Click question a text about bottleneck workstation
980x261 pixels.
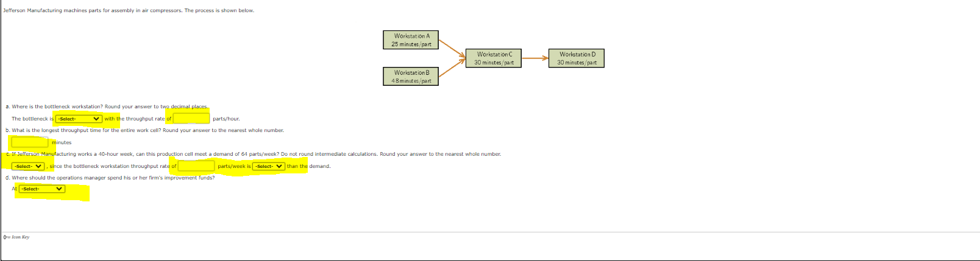(110, 106)
